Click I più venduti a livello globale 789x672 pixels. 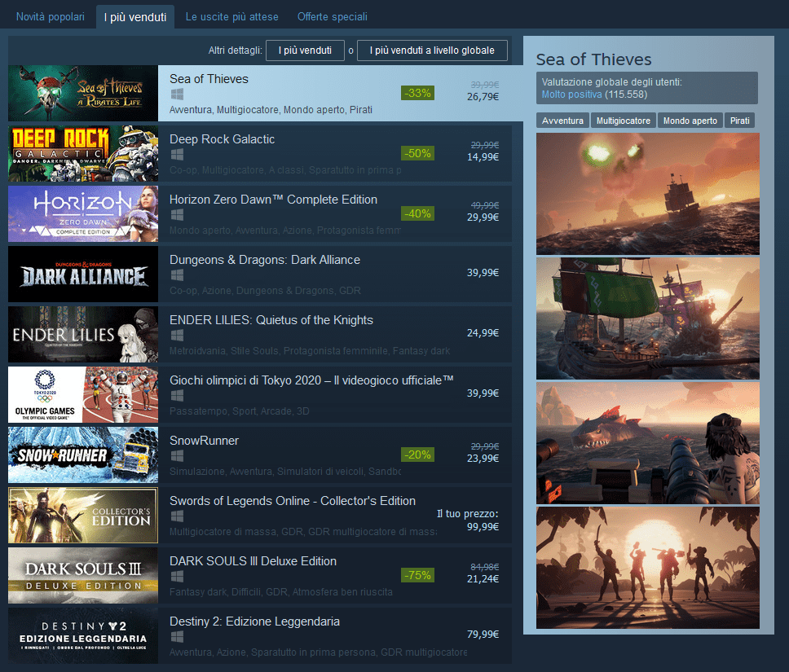(x=432, y=51)
